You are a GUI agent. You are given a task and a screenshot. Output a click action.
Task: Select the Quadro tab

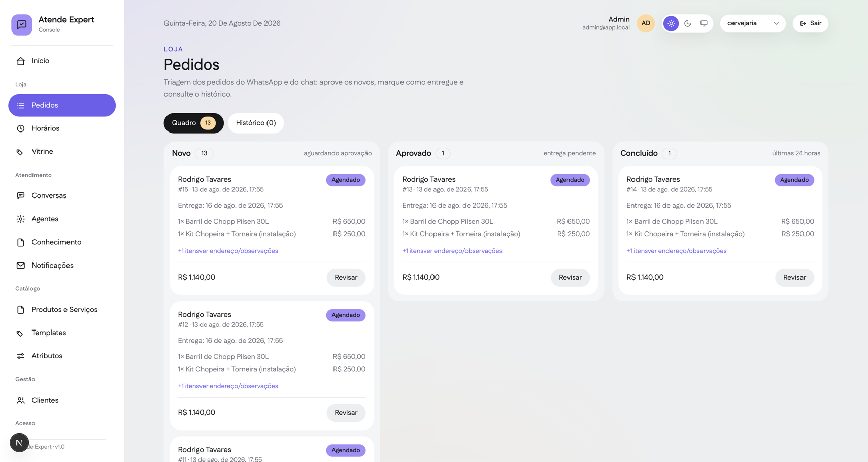pyautogui.click(x=193, y=123)
